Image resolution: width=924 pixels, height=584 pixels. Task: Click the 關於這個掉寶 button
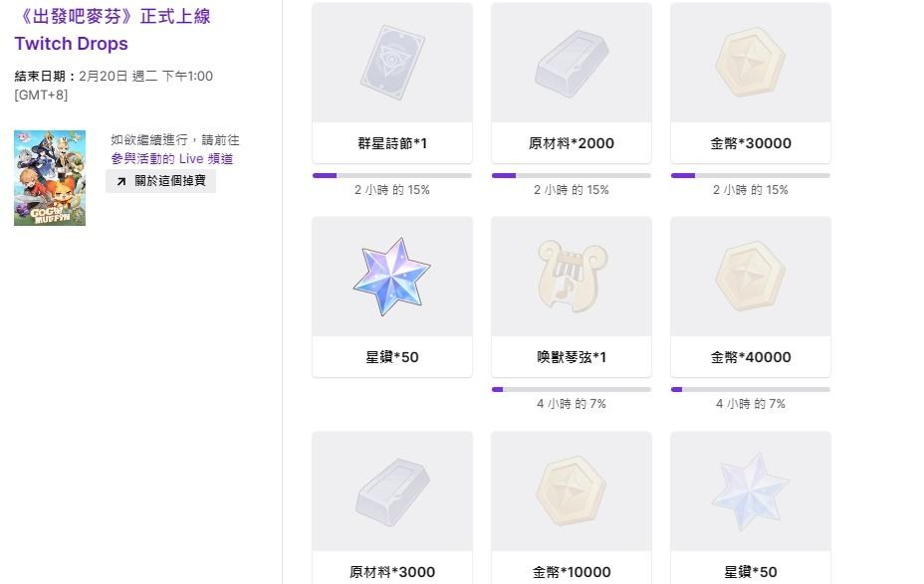[161, 181]
